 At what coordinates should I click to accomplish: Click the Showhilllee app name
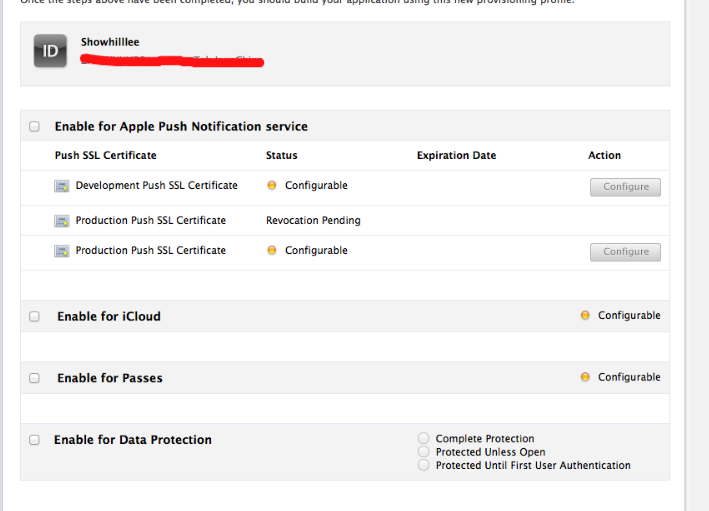point(110,42)
